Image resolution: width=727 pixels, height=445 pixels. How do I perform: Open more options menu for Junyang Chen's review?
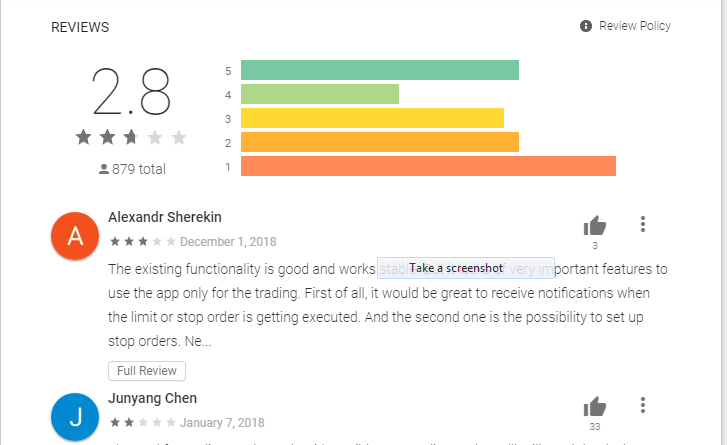(x=643, y=405)
